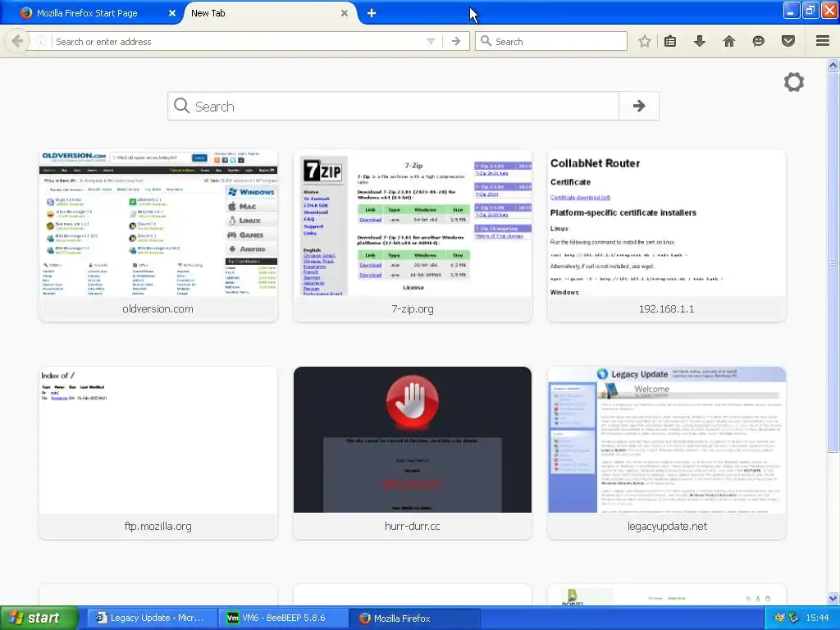Go to the Home page icon

coord(728,41)
